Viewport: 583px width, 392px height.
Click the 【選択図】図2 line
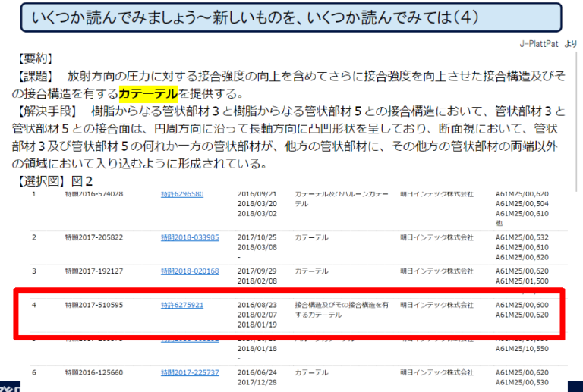pos(54,181)
